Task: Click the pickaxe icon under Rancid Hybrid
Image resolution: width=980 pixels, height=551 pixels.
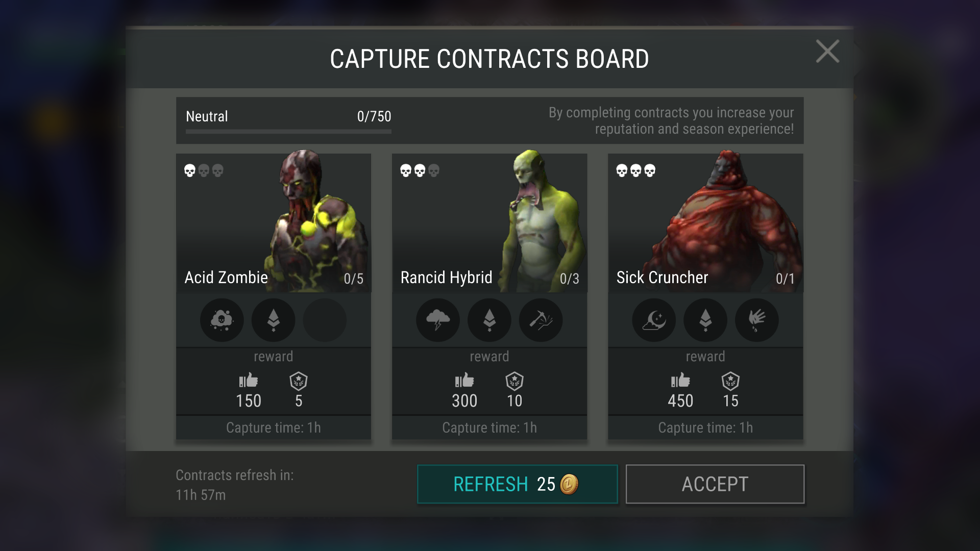Action: (541, 320)
